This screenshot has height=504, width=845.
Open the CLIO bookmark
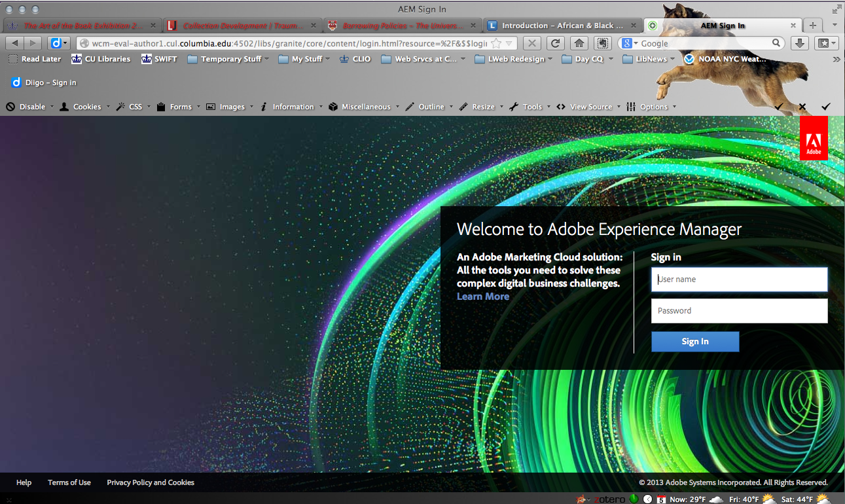[x=355, y=59]
